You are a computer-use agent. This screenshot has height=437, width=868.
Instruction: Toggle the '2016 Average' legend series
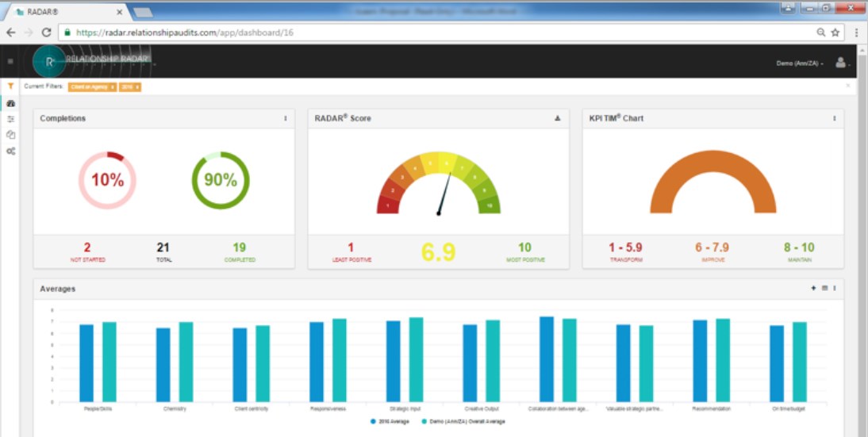[390, 421]
